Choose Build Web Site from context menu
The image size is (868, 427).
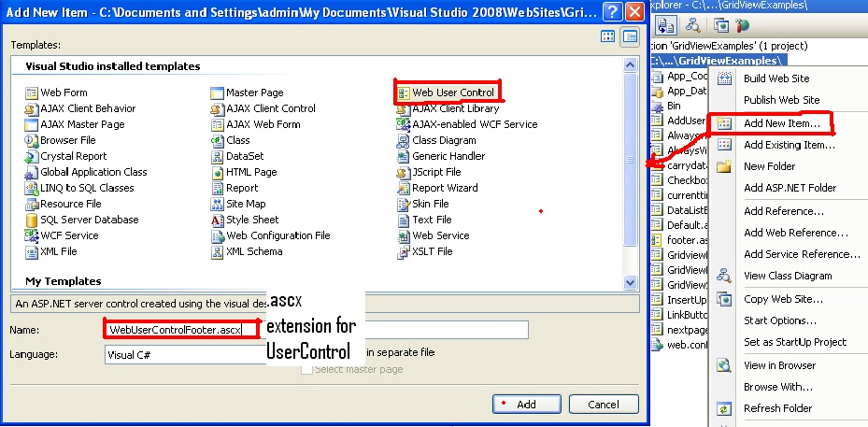[776, 78]
